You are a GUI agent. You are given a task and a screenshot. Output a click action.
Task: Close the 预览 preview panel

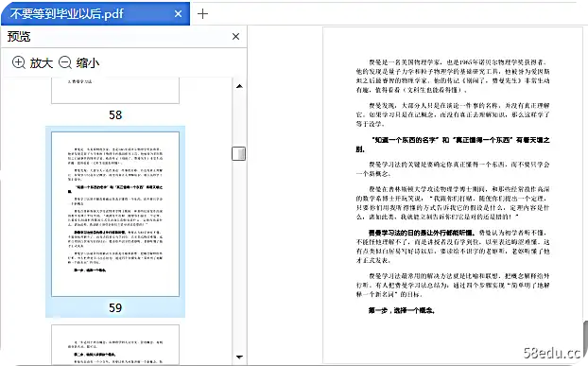click(235, 36)
